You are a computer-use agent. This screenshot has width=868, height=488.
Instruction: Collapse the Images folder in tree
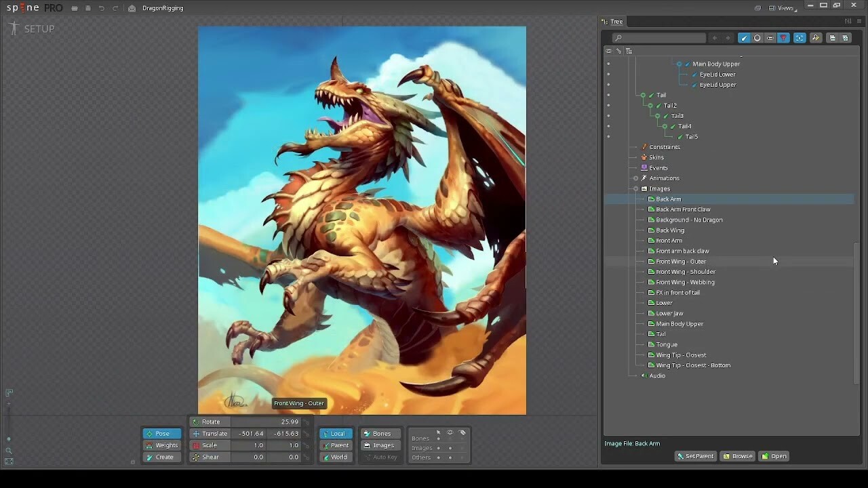[x=636, y=189]
